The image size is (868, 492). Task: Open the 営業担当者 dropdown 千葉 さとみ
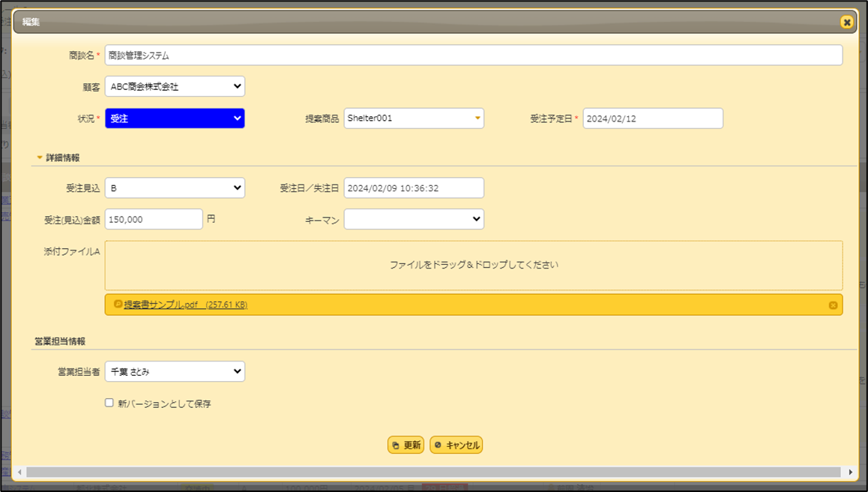(x=175, y=372)
